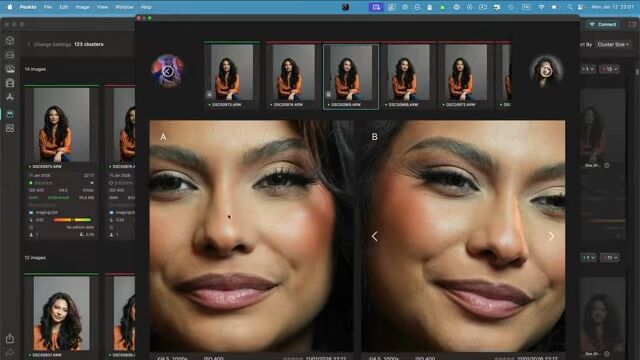
Task: Open Spotlight search in macOS menu bar
Action: [x=569, y=7]
